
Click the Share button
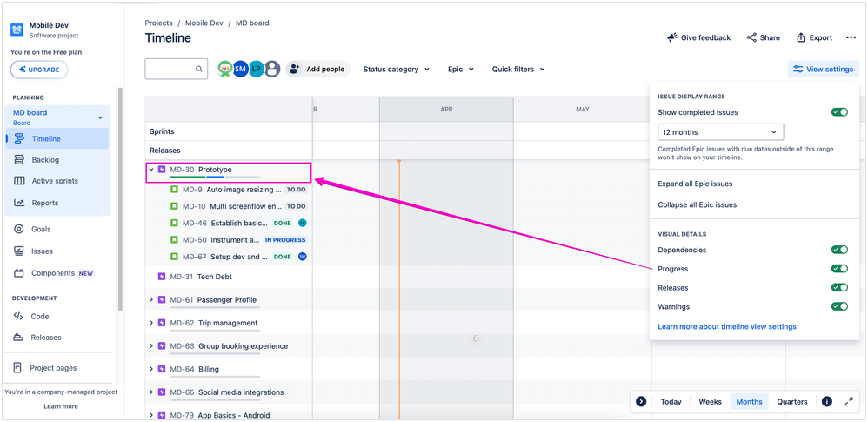764,37
